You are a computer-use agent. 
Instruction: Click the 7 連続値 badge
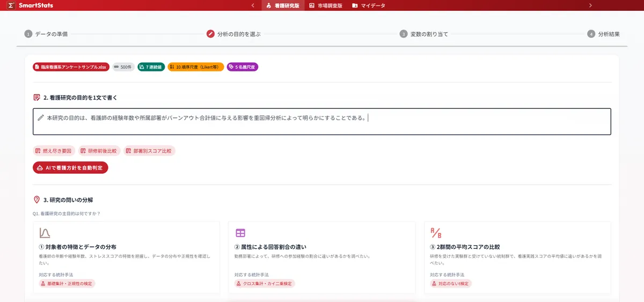point(151,67)
